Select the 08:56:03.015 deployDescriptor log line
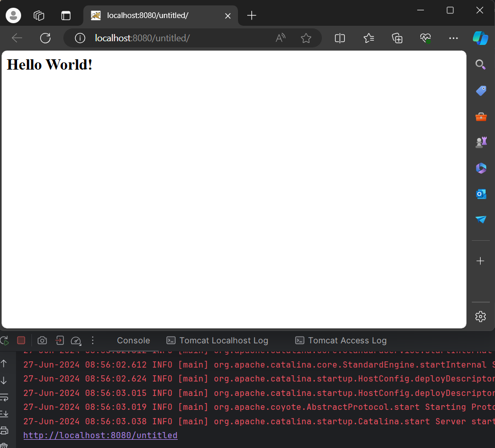The image size is (495, 448). click(259, 393)
